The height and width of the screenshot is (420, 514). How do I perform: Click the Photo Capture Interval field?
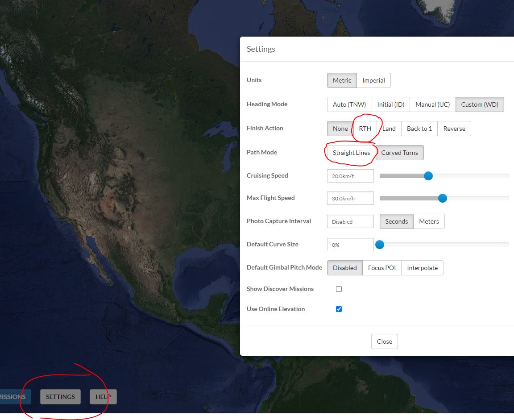[350, 221]
